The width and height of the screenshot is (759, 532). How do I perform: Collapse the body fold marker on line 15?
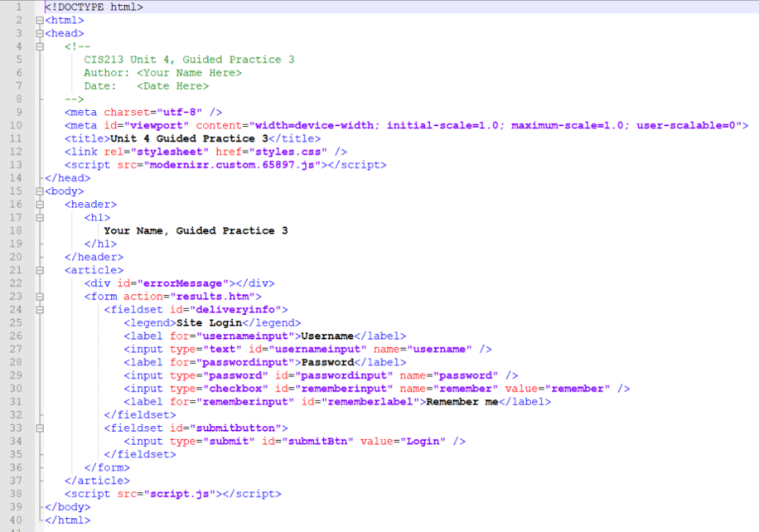40,191
